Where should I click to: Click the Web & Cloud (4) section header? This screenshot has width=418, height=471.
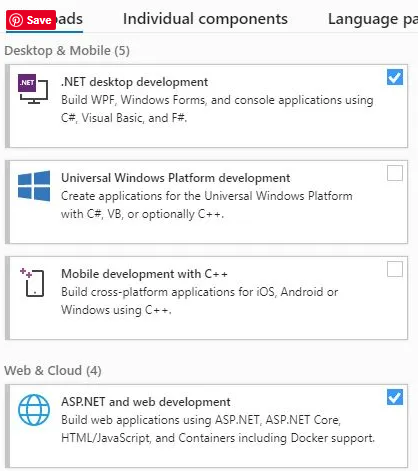53,371
